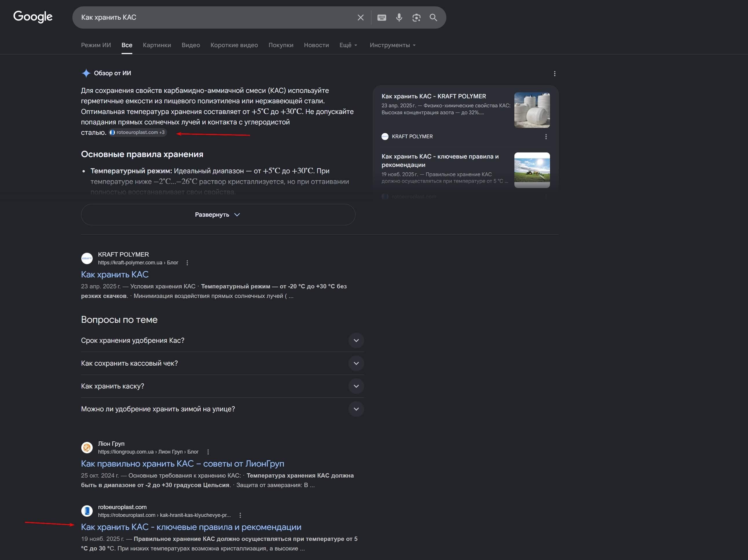Expand the Ещё dropdown menu
748x560 pixels.
coord(348,45)
